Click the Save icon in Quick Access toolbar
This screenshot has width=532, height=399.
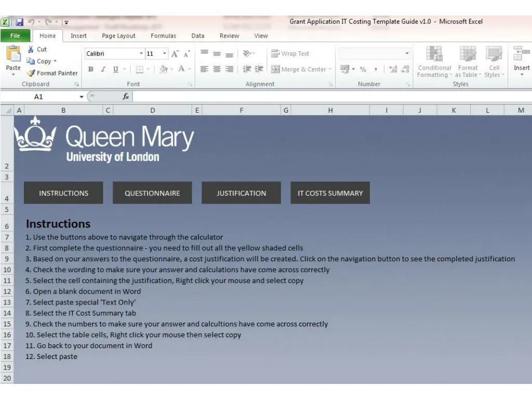coord(19,22)
